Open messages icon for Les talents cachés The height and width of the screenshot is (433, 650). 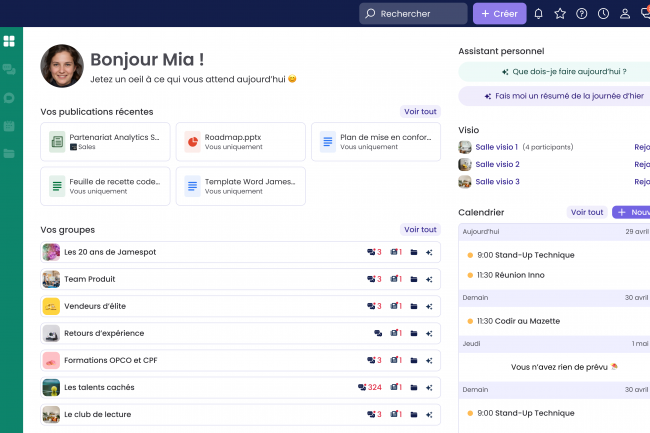[363, 387]
